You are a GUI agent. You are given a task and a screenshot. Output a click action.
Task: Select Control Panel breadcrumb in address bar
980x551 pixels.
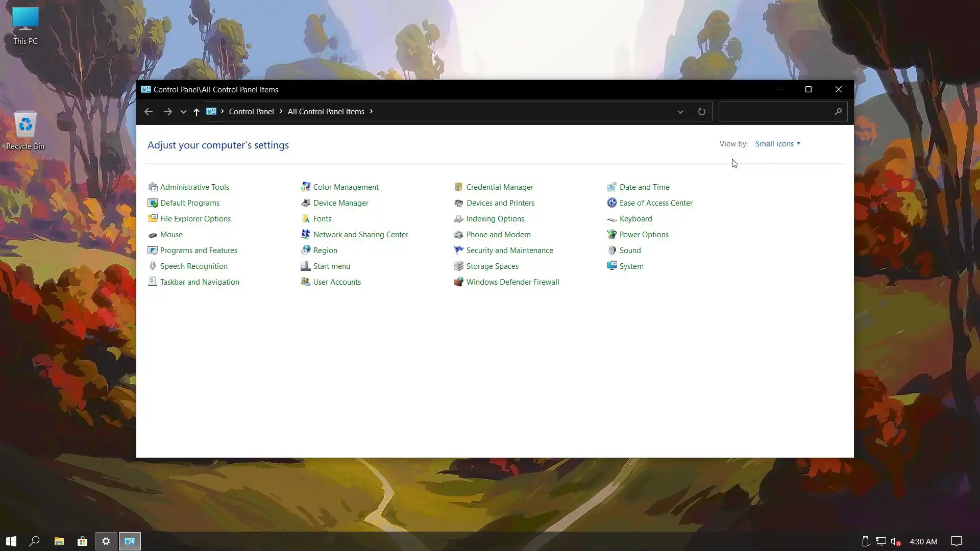click(x=251, y=111)
